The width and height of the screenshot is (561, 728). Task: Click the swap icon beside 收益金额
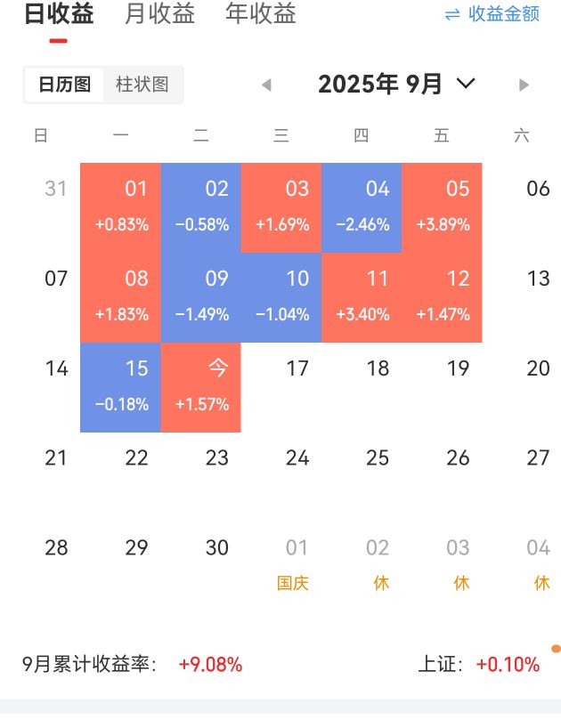click(x=452, y=15)
